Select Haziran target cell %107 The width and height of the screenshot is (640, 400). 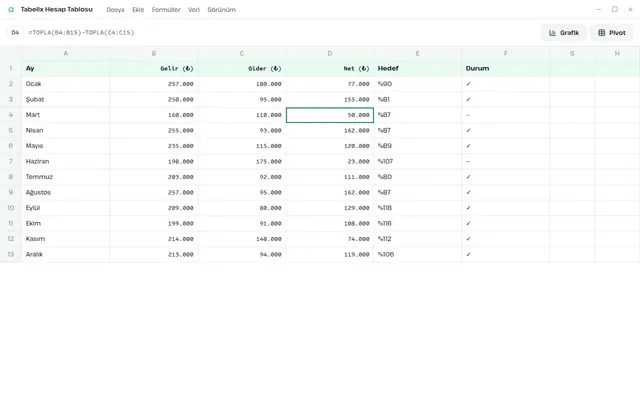(418, 161)
